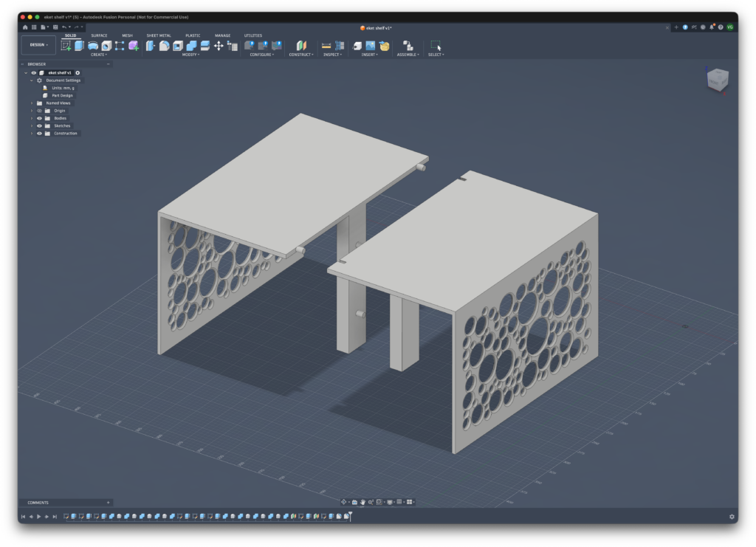
Task: Click the Look At camera icon
Action: coord(355,502)
